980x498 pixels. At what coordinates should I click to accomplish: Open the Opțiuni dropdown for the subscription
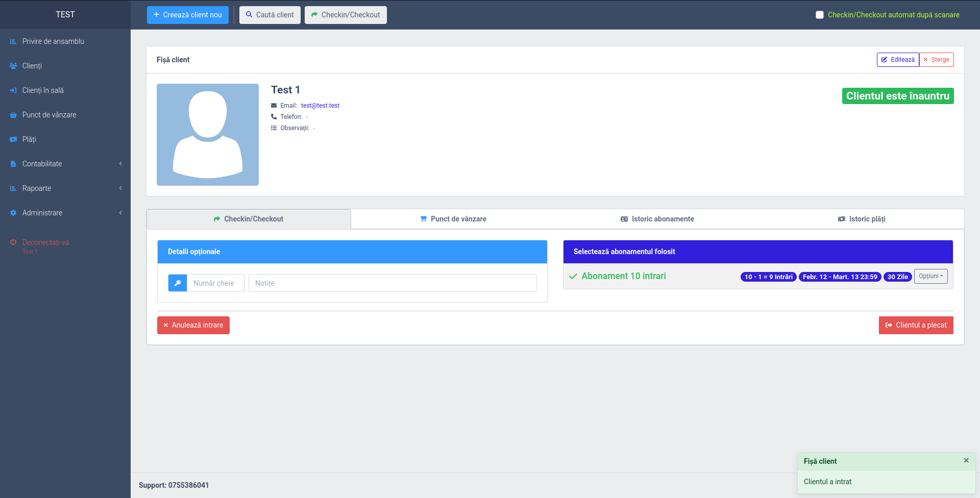coord(930,276)
